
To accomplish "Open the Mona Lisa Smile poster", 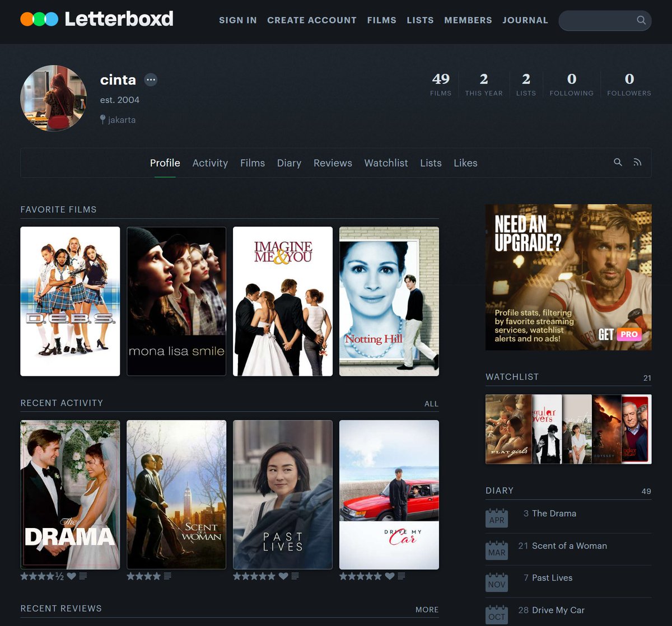I will pyautogui.click(x=176, y=301).
